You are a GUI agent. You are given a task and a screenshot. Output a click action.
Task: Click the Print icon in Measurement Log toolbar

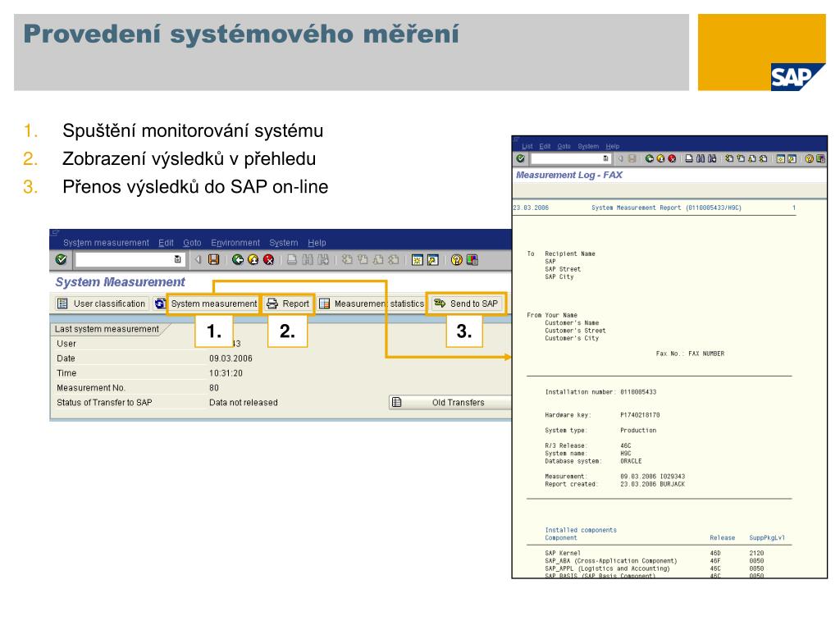[x=689, y=158]
